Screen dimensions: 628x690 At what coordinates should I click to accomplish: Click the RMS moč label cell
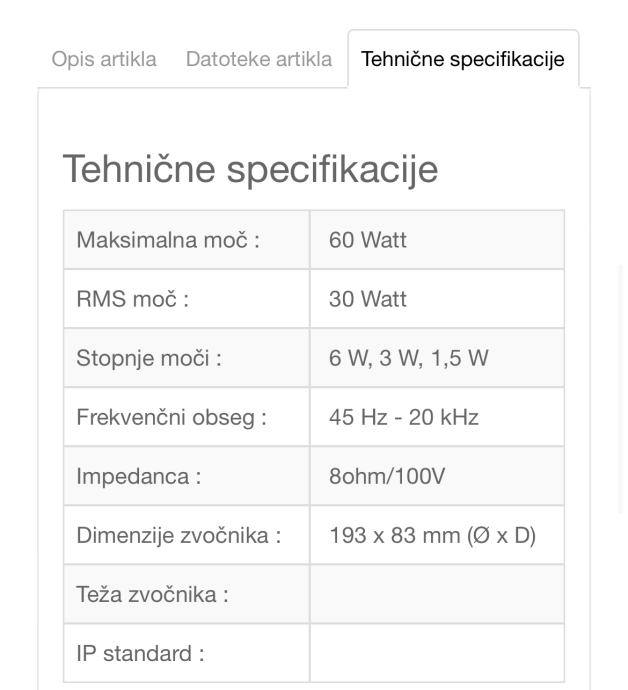186,299
